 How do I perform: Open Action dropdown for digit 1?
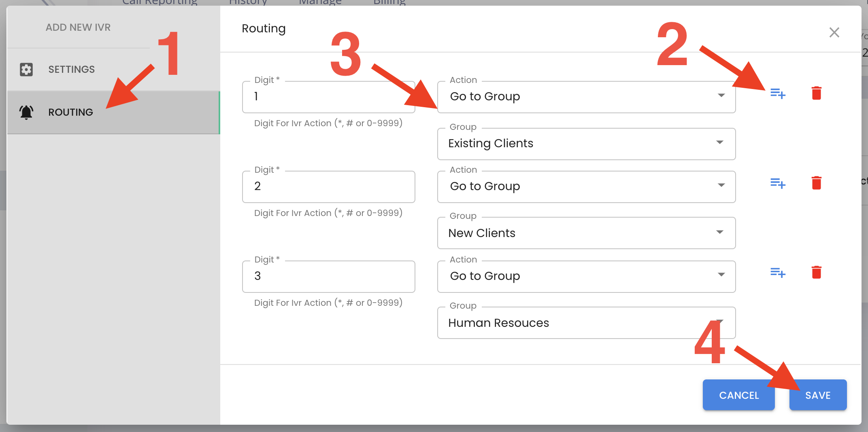[x=586, y=97]
